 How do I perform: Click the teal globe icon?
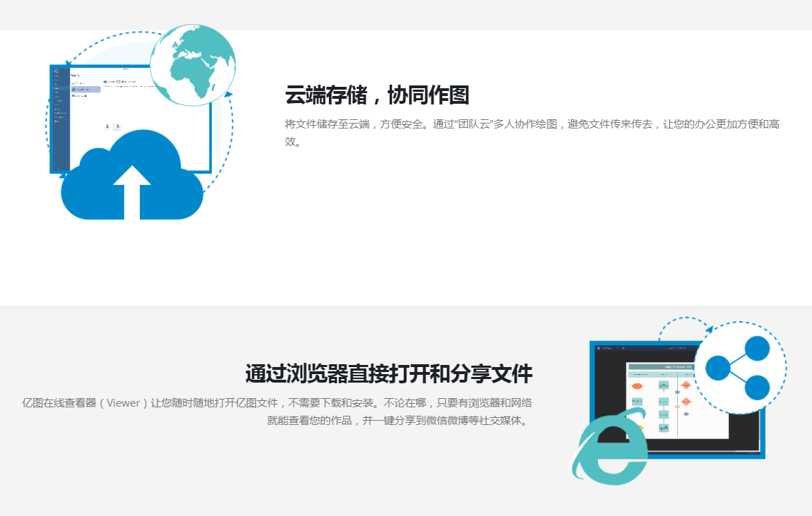tap(193, 64)
